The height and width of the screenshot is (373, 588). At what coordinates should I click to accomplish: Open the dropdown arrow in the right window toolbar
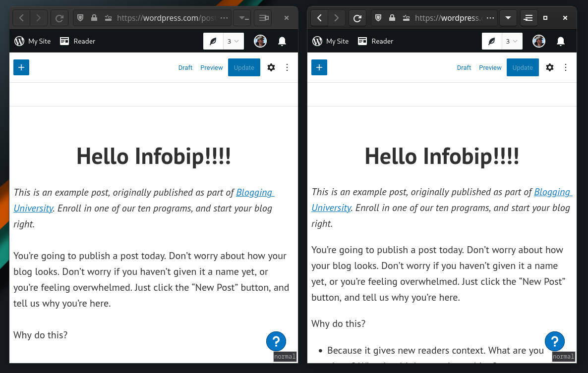tap(508, 18)
